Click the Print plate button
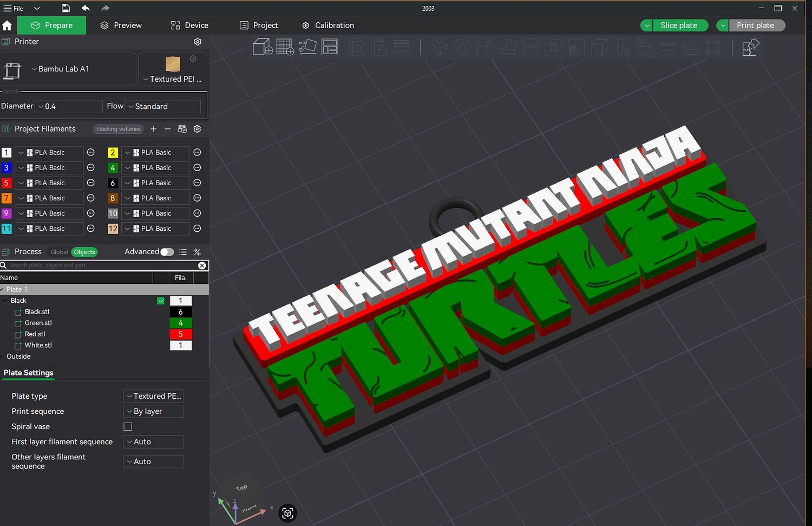 [756, 25]
